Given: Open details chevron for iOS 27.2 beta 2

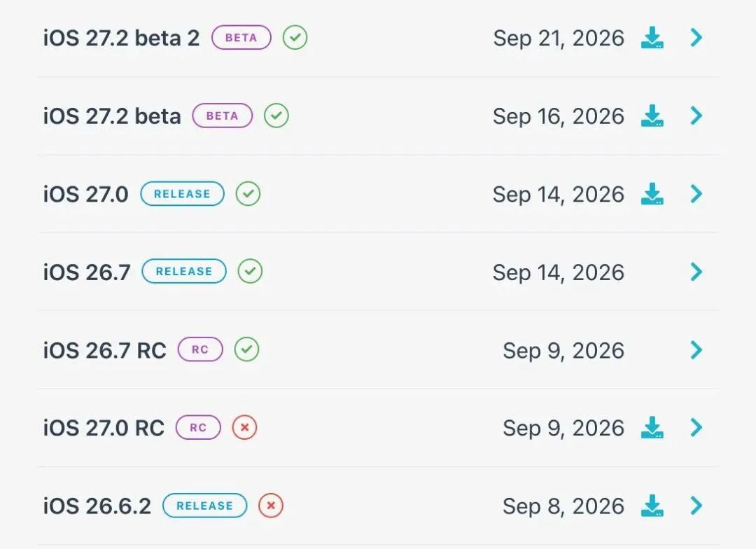Looking at the screenshot, I should coord(696,38).
